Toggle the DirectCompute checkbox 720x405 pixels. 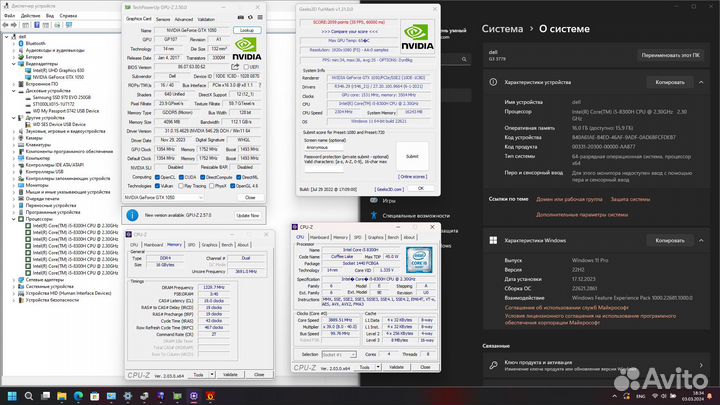(x=202, y=177)
